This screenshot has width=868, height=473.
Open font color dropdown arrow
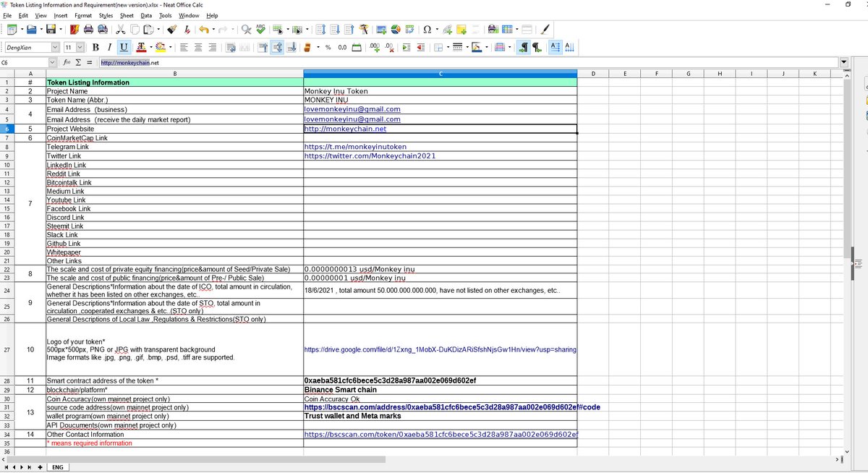coord(151,47)
